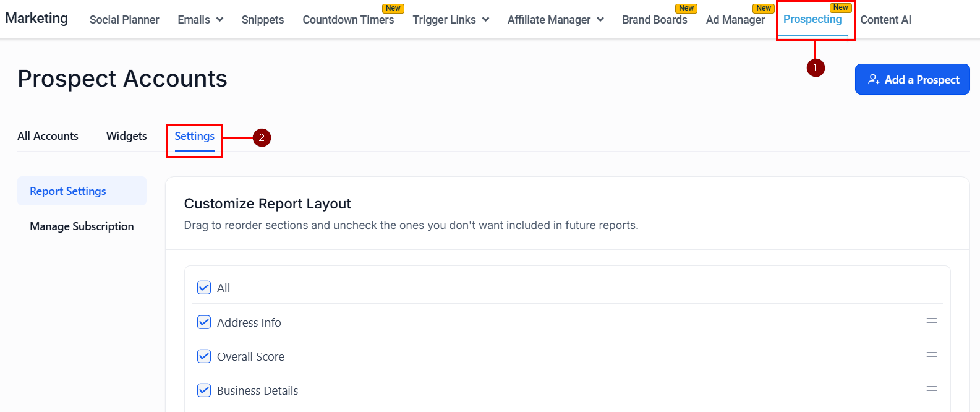Click the Add a Prospect button
Image resolution: width=980 pixels, height=412 pixels.
(x=912, y=79)
